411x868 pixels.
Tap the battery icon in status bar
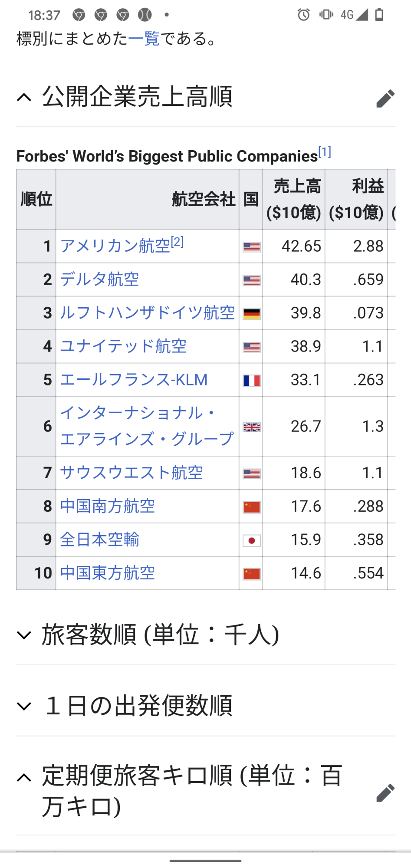pyautogui.click(x=379, y=15)
